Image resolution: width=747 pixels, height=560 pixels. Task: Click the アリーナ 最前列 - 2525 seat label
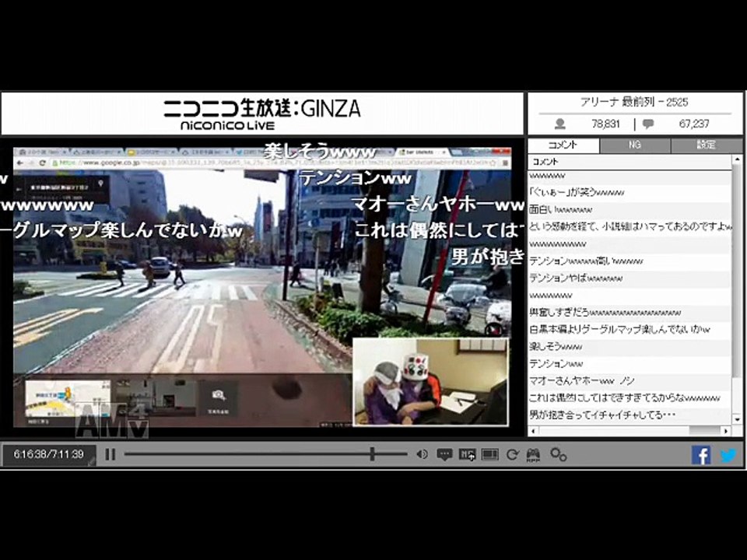[x=634, y=102]
